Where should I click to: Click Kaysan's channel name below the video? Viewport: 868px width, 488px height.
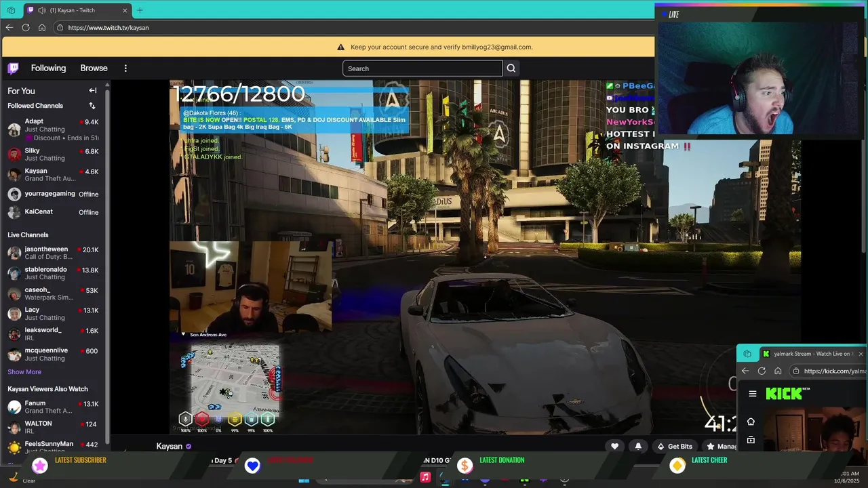pos(170,446)
